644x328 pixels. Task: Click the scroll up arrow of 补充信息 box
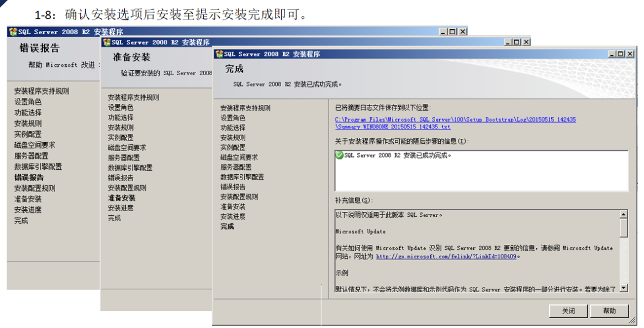pos(624,215)
